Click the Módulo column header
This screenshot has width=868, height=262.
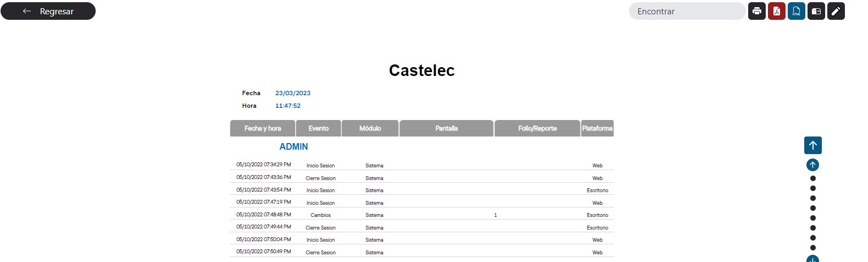(x=370, y=128)
